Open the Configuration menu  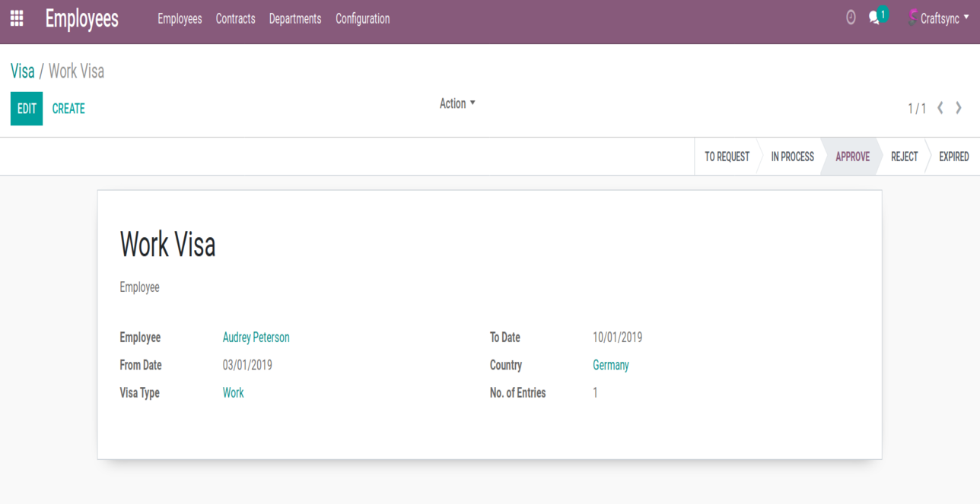click(362, 18)
